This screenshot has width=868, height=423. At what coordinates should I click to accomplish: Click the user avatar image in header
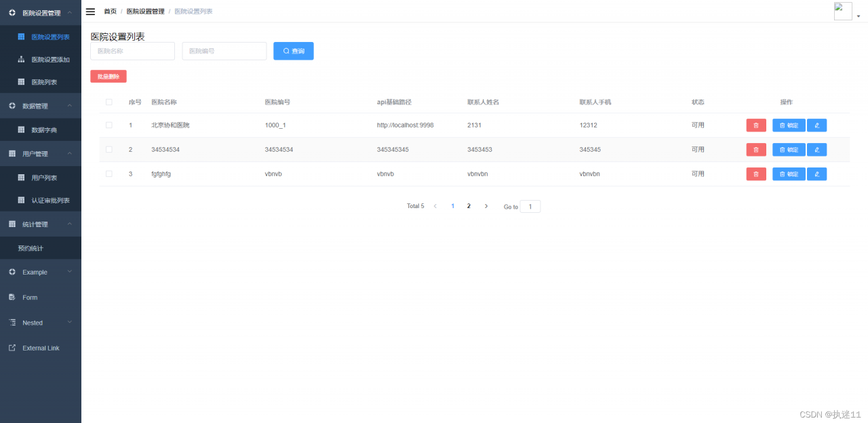coord(843,11)
